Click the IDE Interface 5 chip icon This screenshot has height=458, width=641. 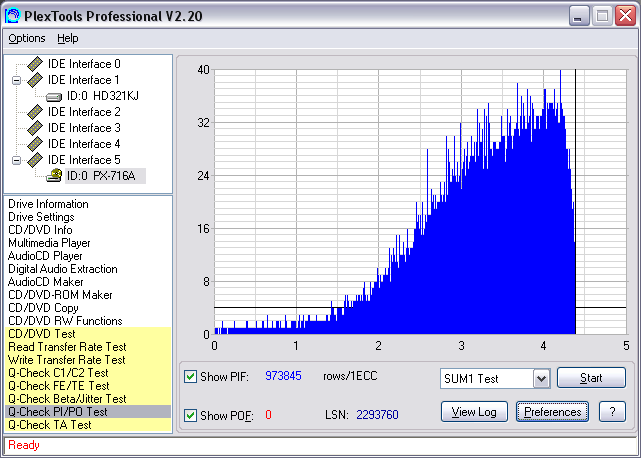(35, 159)
